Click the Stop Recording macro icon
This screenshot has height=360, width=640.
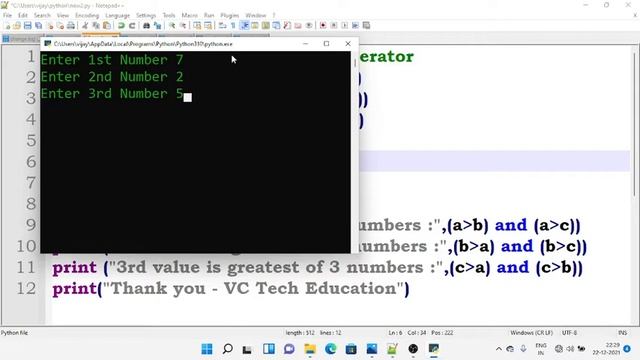point(334,26)
